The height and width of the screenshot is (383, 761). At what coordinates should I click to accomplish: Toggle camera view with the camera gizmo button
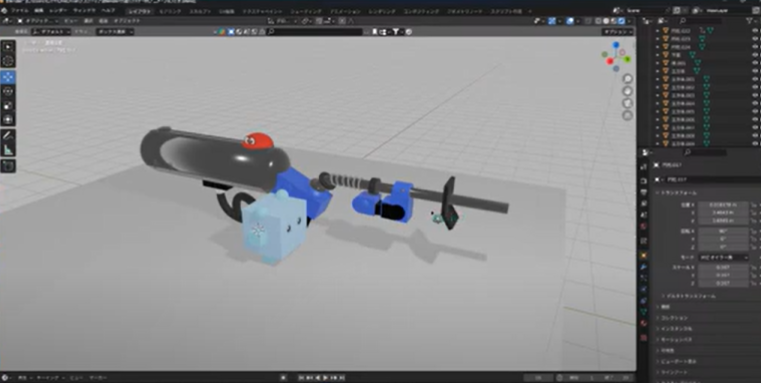[628, 103]
